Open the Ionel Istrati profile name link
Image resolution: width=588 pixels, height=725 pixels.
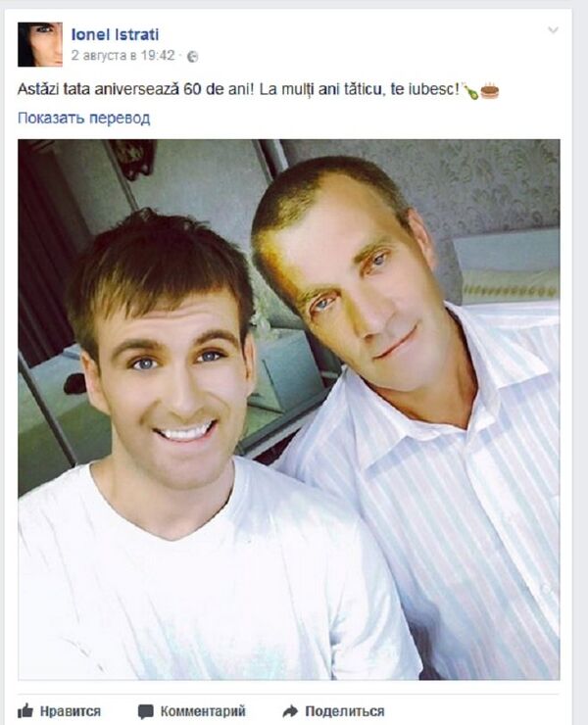pyautogui.click(x=116, y=34)
